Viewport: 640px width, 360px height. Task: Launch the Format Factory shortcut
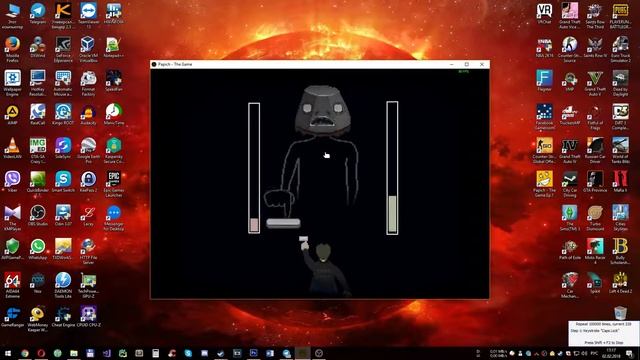coord(88,82)
